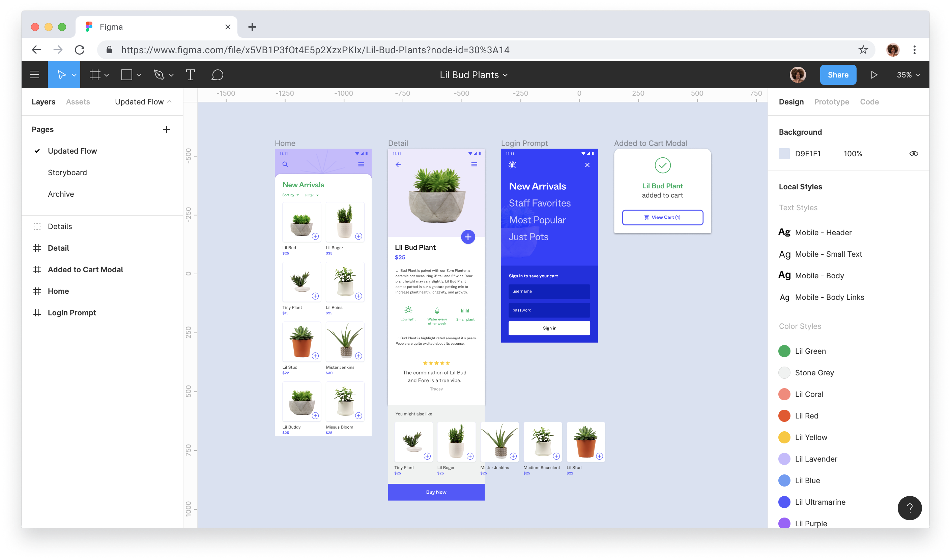Select the Move tool in toolbar
951x560 pixels.
coord(62,75)
